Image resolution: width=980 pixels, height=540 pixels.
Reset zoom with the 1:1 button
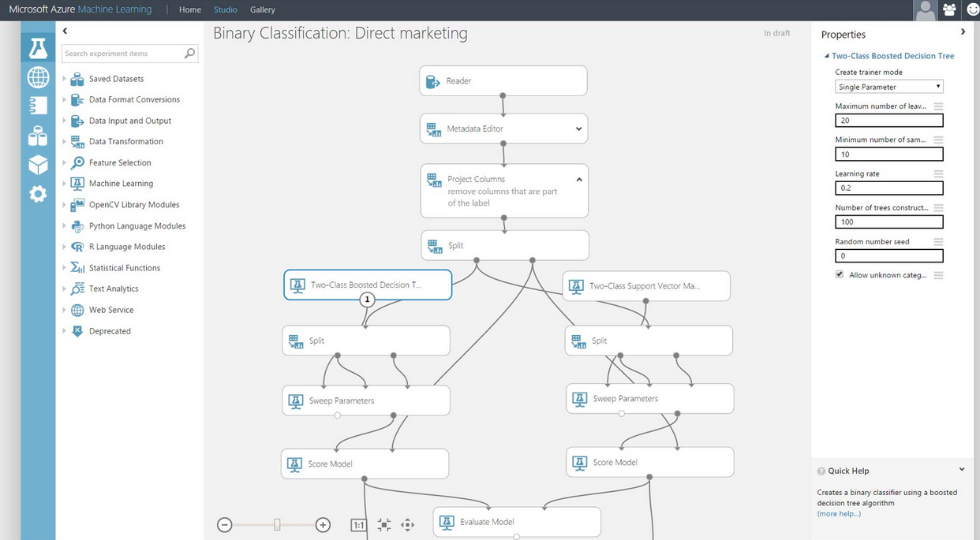click(x=358, y=525)
